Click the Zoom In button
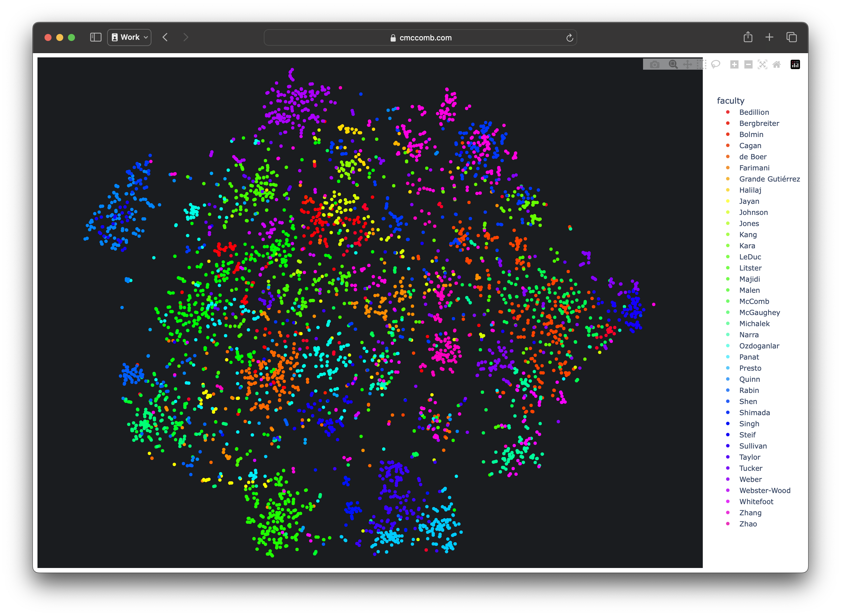 734,64
